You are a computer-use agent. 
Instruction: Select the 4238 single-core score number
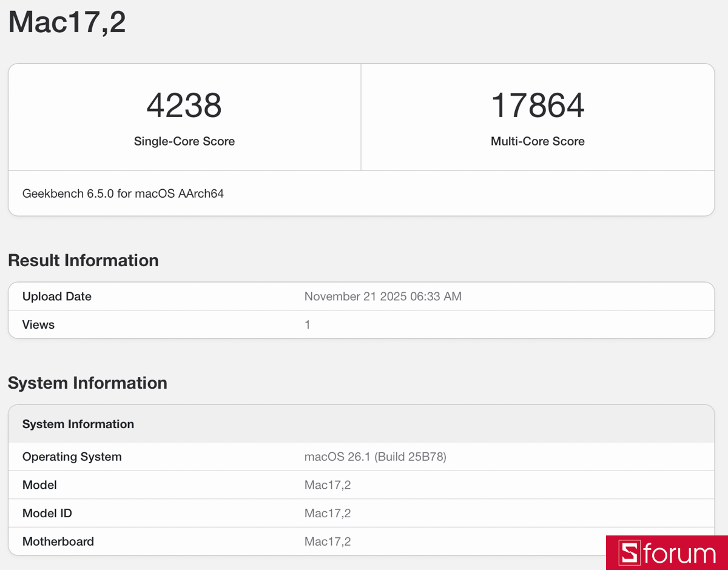pyautogui.click(x=184, y=106)
